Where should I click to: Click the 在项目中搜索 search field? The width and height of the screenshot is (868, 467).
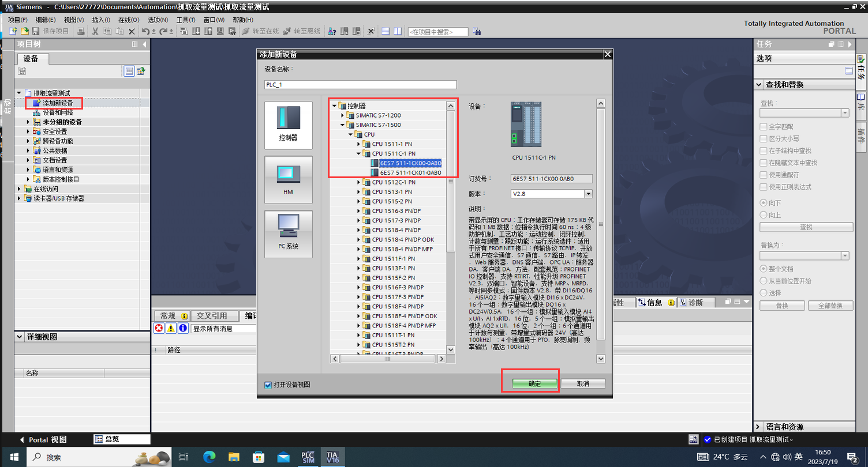coord(438,32)
